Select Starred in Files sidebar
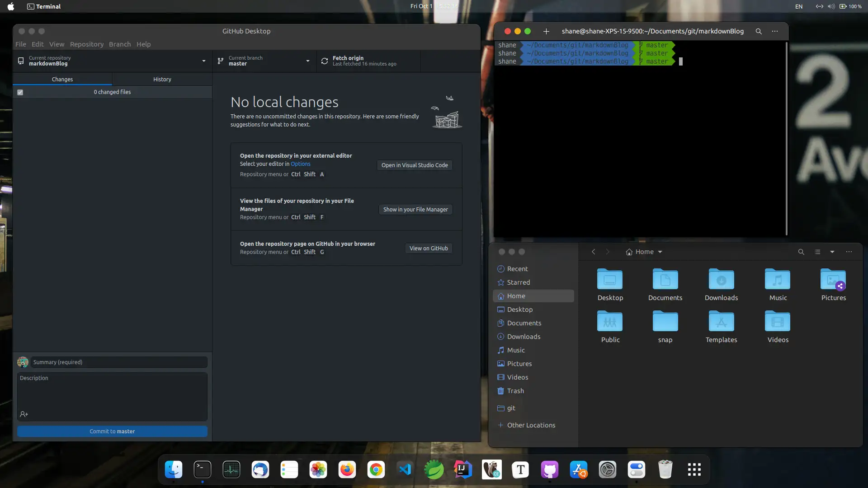868x488 pixels. pyautogui.click(x=519, y=282)
